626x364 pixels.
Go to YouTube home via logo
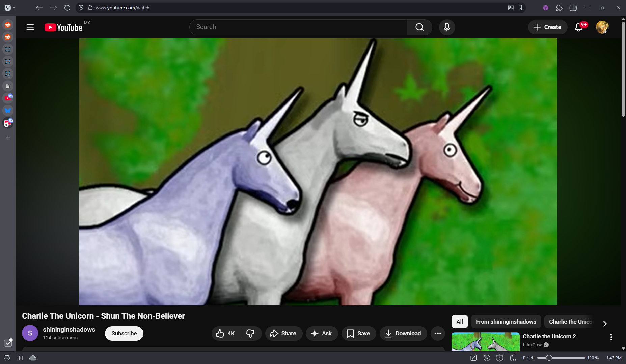pyautogui.click(x=63, y=27)
